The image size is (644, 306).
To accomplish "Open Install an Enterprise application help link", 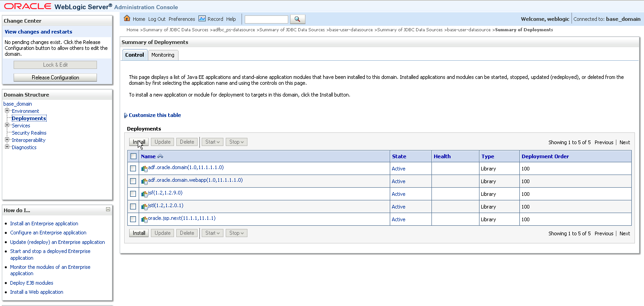I will click(44, 223).
